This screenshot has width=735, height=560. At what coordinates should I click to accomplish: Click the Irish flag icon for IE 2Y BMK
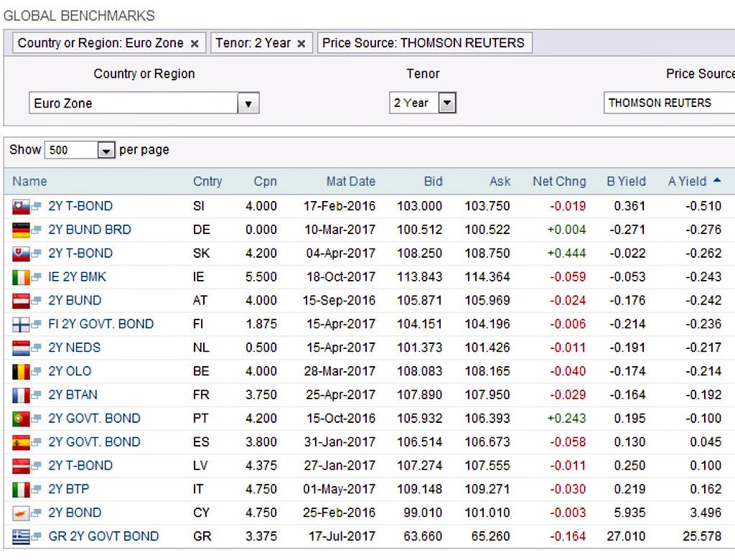21,277
